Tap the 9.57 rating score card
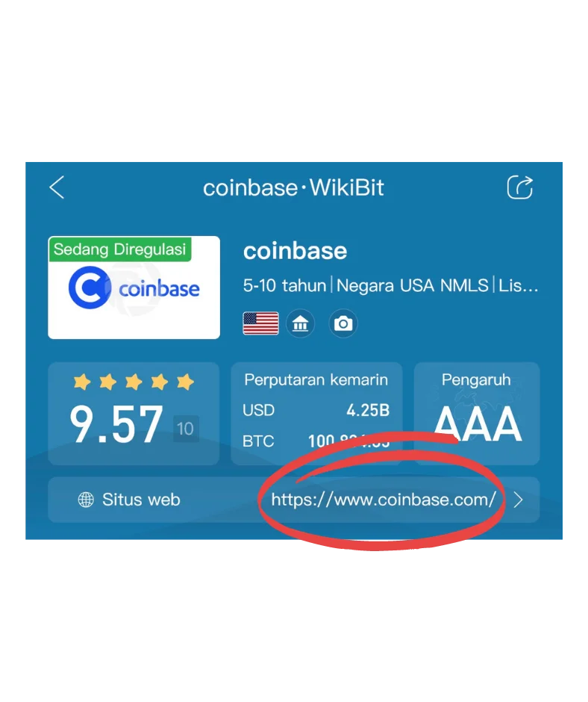The width and height of the screenshot is (588, 702). click(x=134, y=413)
